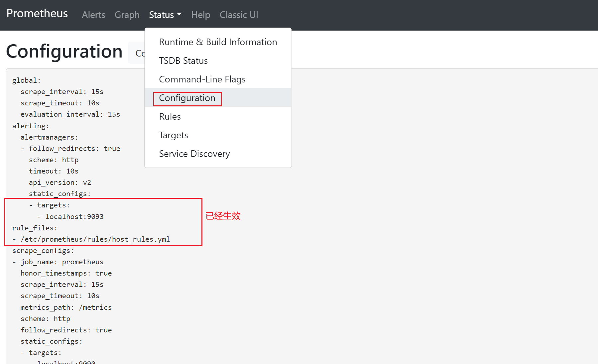Screen dimensions: 598x364
Task: Click the Prometheus brand logo text
Action: [37, 14]
